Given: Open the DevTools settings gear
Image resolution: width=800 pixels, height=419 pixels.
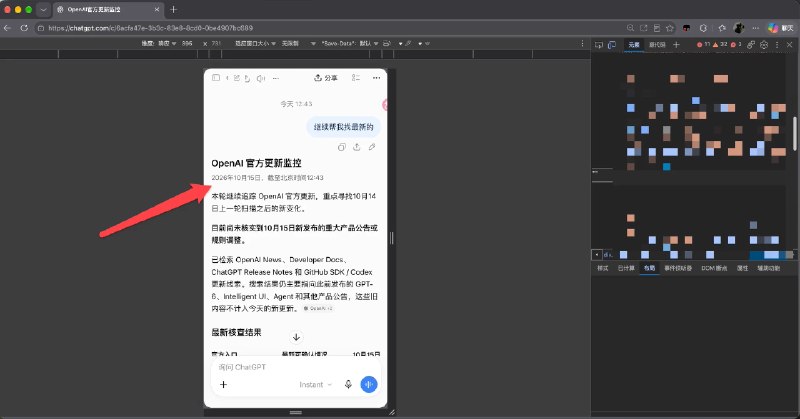Looking at the screenshot, I should pyautogui.click(x=764, y=45).
